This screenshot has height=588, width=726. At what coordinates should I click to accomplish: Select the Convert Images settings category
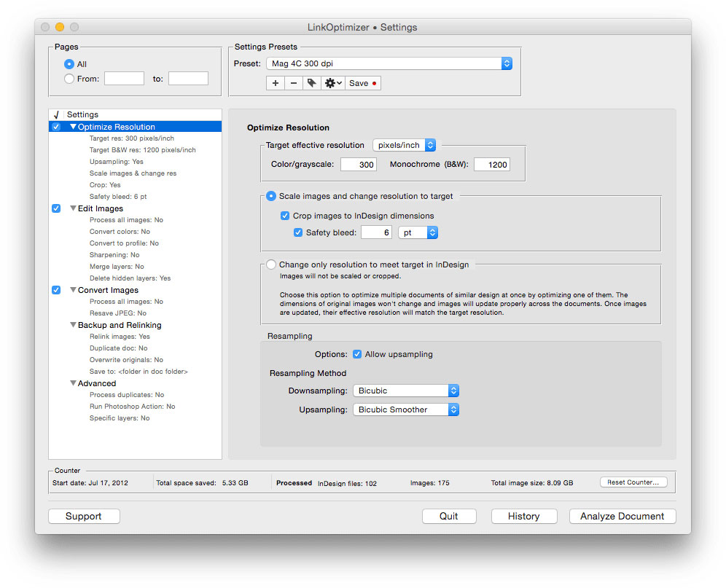tap(108, 290)
